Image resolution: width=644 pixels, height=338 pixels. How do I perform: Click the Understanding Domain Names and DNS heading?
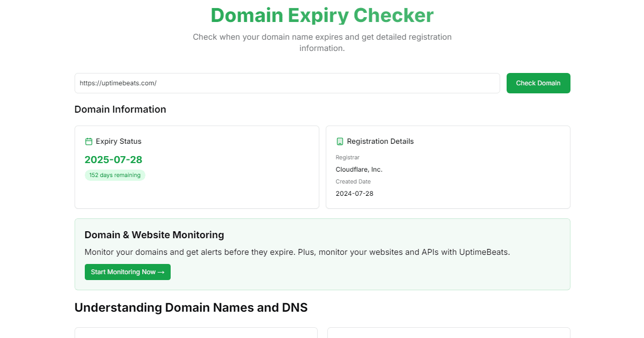(191, 307)
